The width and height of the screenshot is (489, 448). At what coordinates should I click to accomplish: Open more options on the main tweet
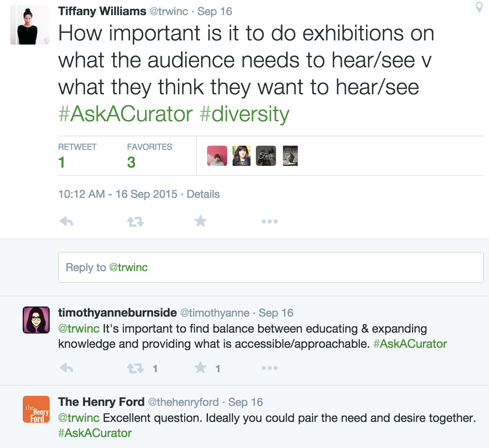click(269, 221)
